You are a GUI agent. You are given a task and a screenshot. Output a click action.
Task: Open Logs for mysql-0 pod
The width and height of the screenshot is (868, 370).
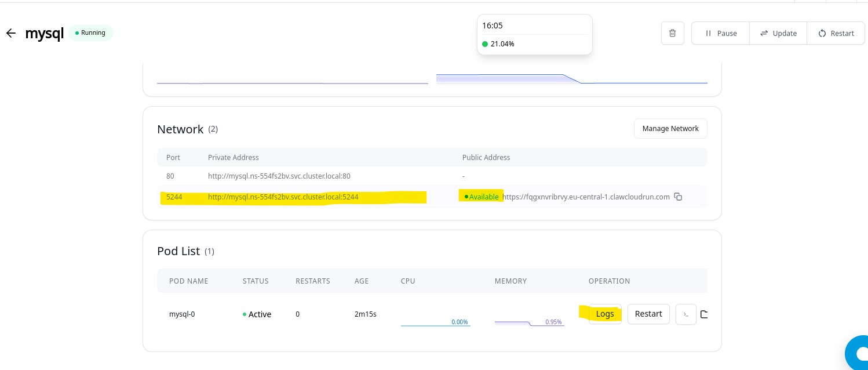604,314
